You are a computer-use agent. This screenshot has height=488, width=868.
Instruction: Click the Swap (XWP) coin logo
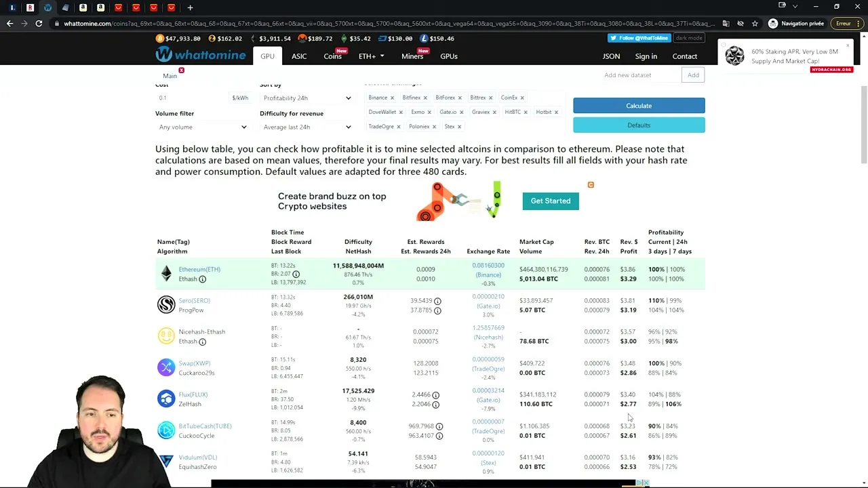(166, 367)
